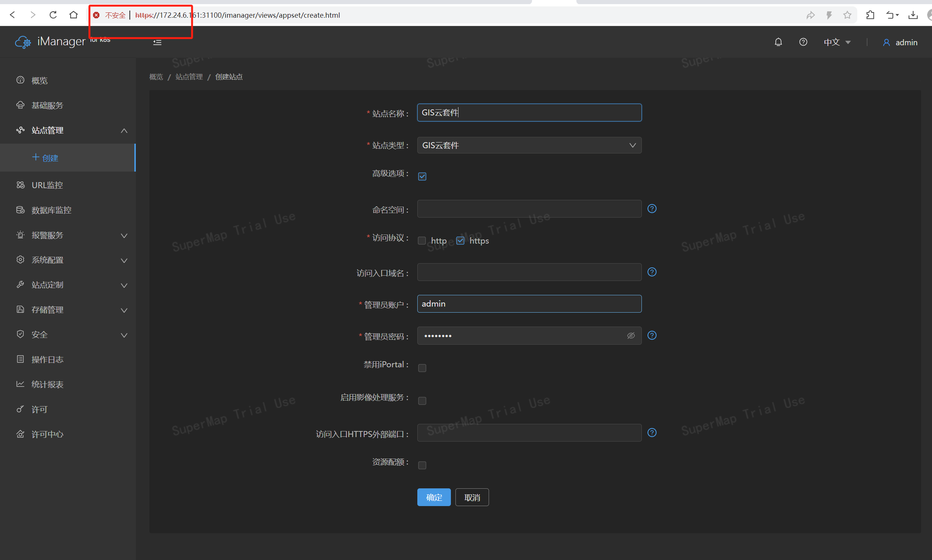Check the 禁用iPortal checkbox
Screen dimensions: 932x560
[x=422, y=368]
